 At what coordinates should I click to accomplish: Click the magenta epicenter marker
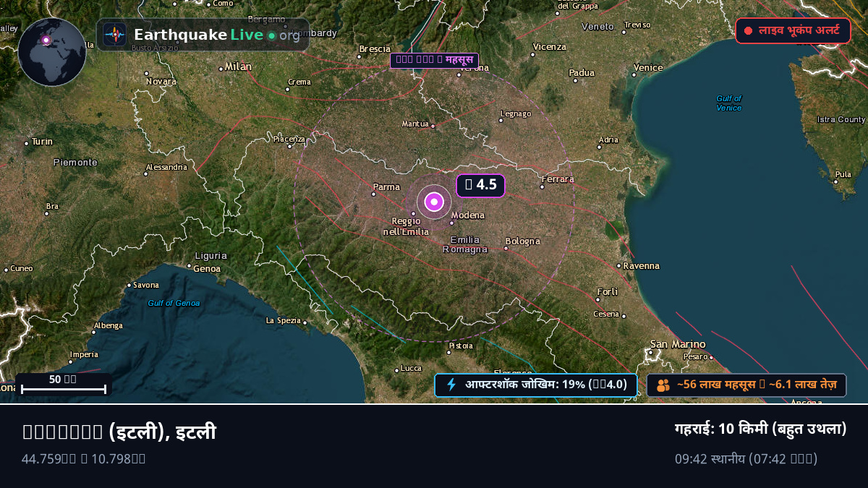434,202
